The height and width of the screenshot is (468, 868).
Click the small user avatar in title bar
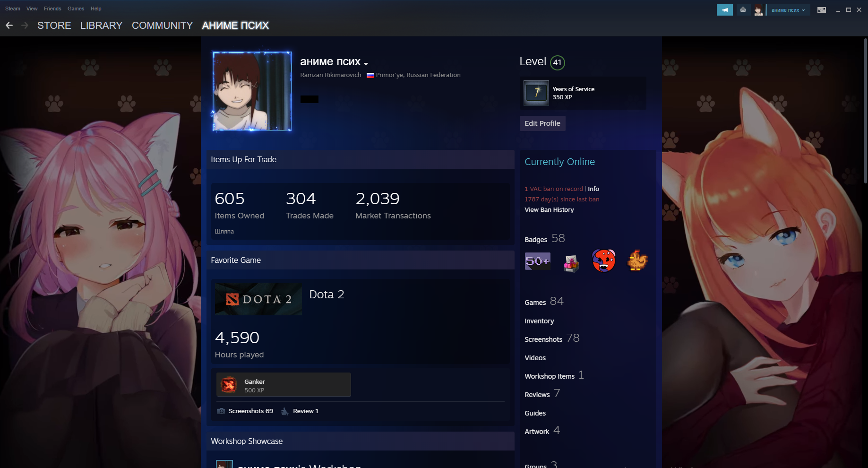coord(758,10)
